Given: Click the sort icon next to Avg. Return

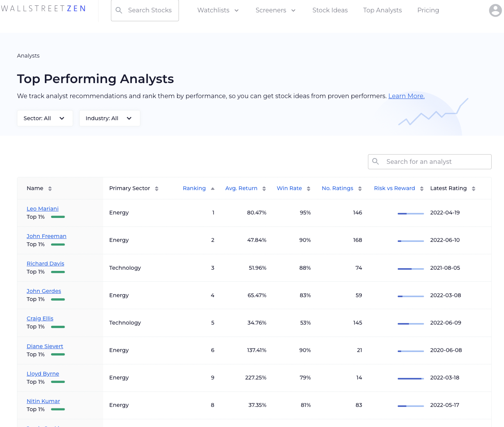Looking at the screenshot, I should coord(264,189).
